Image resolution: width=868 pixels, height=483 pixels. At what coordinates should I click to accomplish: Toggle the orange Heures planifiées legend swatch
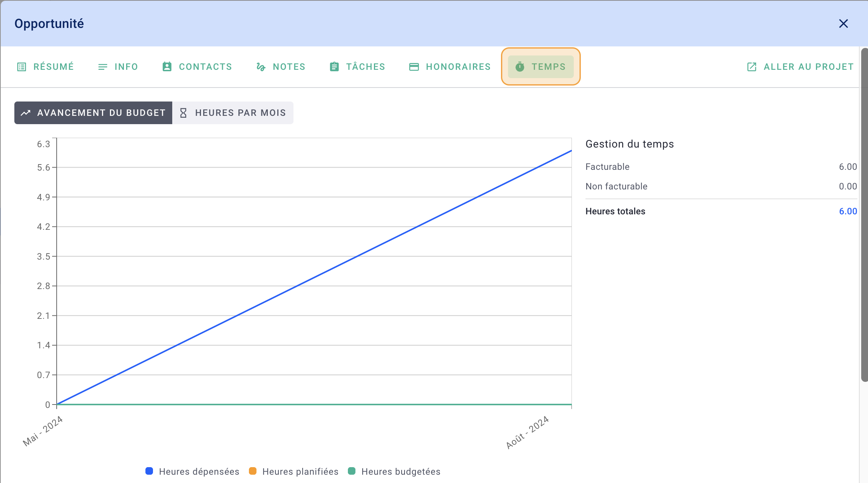pos(253,471)
